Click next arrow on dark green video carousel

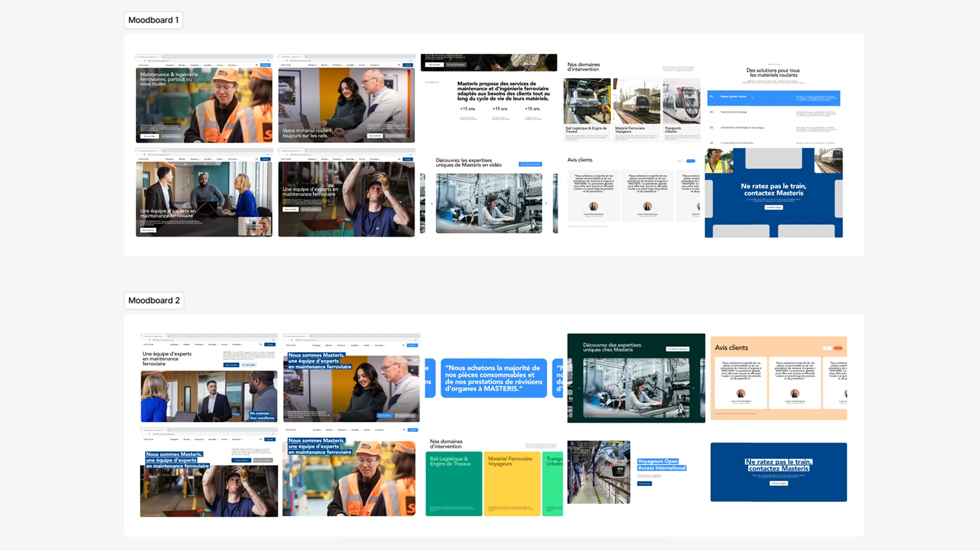pos(693,388)
